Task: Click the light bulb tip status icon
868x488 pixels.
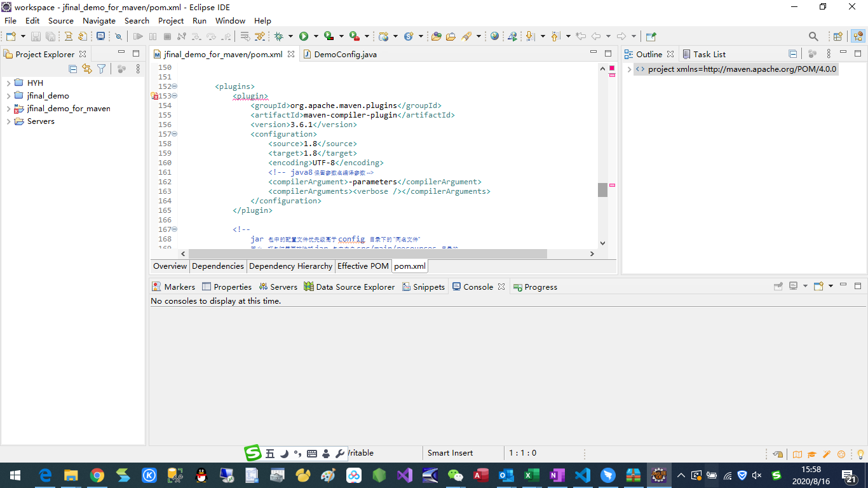Action: (860, 454)
